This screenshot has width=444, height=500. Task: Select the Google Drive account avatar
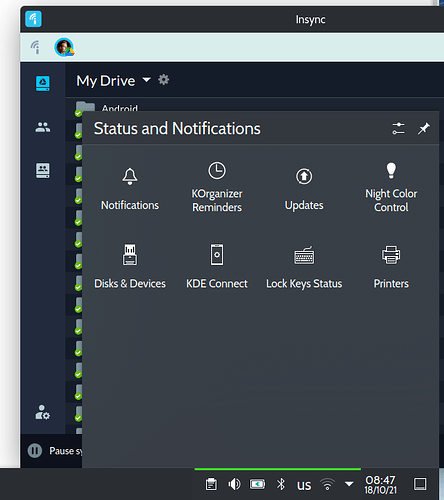64,47
